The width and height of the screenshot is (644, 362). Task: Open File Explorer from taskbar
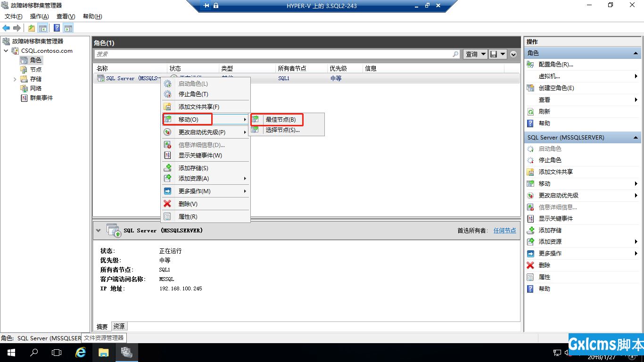click(x=104, y=353)
